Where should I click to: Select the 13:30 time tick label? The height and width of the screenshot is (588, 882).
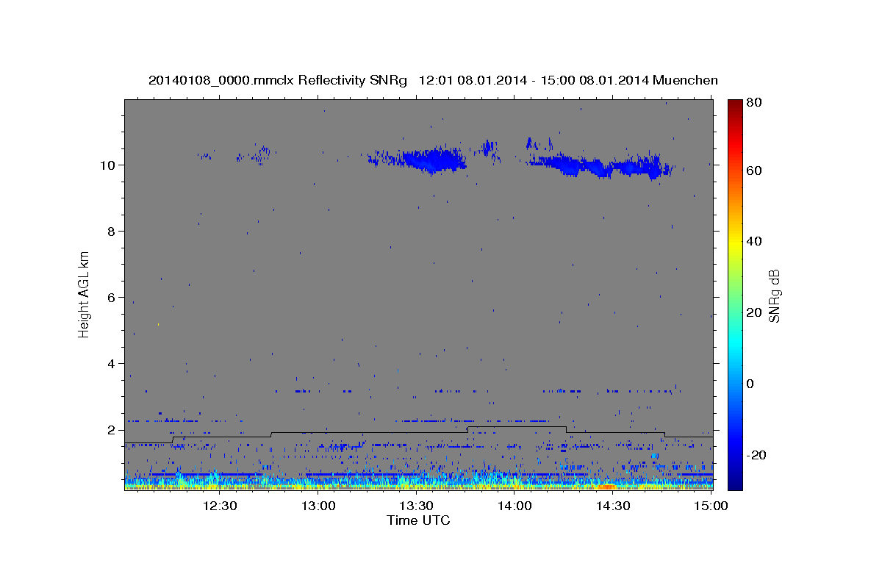tap(416, 506)
